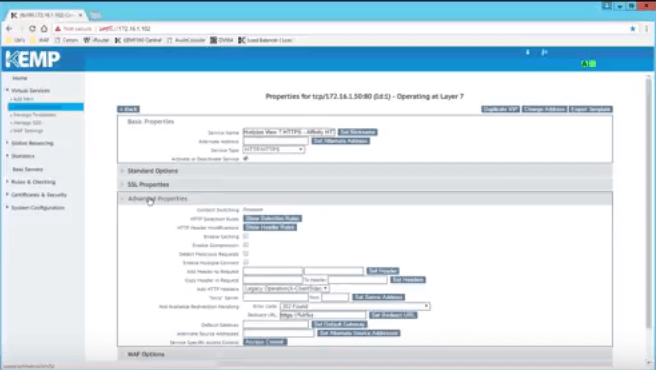Screen dimensions: 656x370
Task: Open the Service Type dropdown
Action: 274,149
